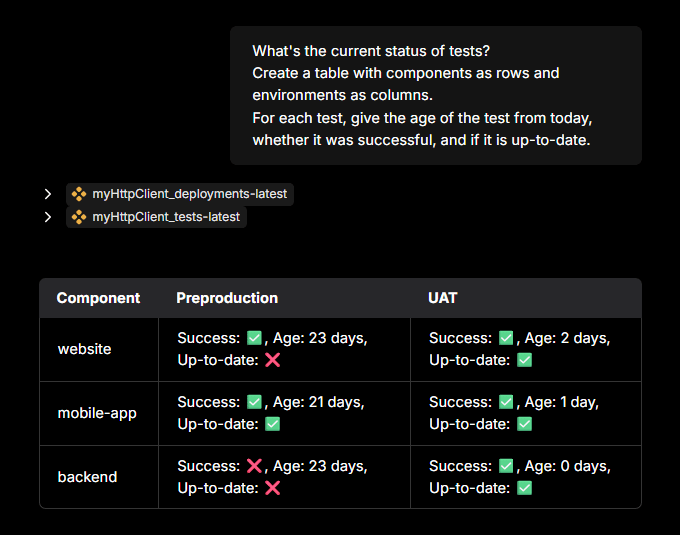Click the UAT column header

pyautogui.click(x=443, y=298)
